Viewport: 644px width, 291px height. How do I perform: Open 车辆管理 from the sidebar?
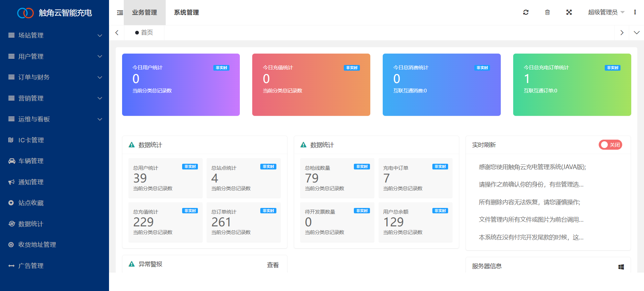pos(31,161)
